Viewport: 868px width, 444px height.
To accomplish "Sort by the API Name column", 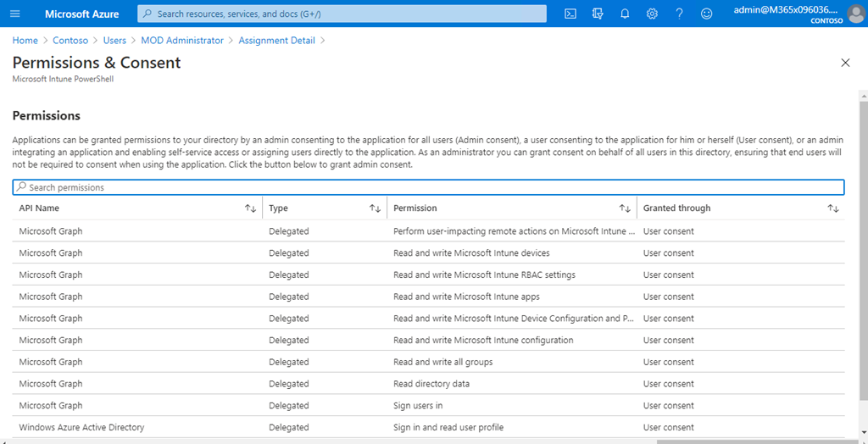I will pyautogui.click(x=250, y=208).
